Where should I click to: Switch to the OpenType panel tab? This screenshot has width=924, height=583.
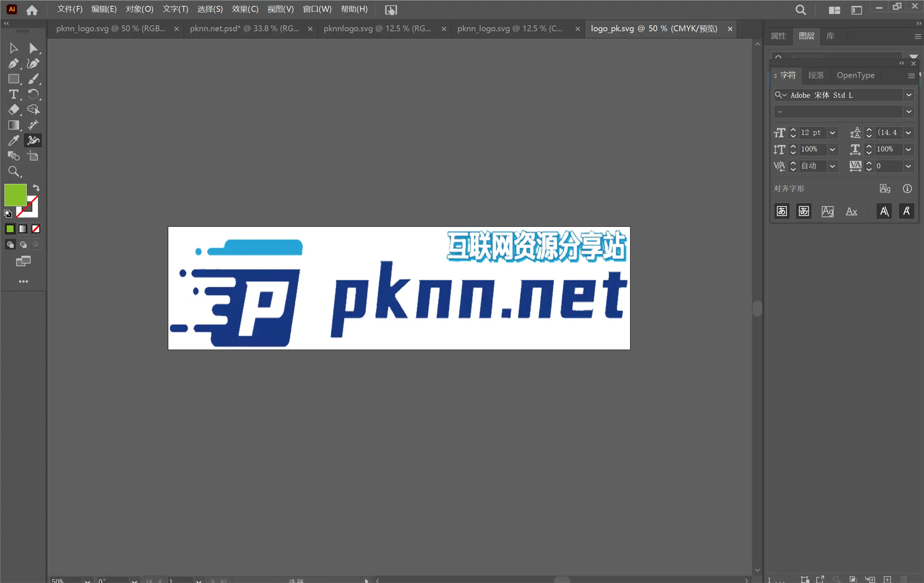click(x=855, y=75)
